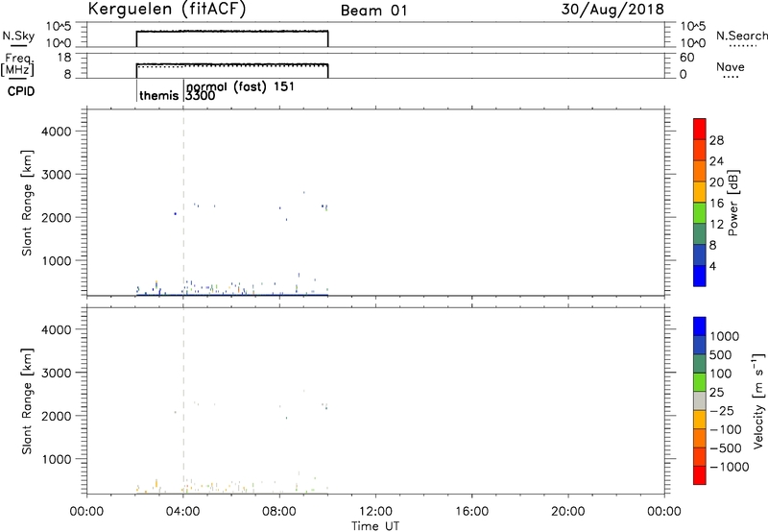This screenshot has width=768, height=532.
Task: Pick the light green 12–16 dB Power segment
Action: pyautogui.click(x=700, y=212)
